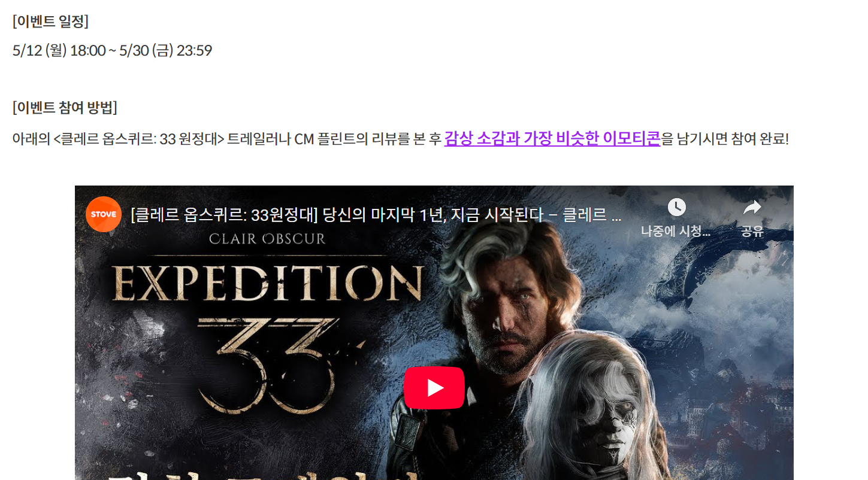This screenshot has height=480, width=868.
Task: Click the 나중에 시청 label under the clock
Action: [x=676, y=232]
